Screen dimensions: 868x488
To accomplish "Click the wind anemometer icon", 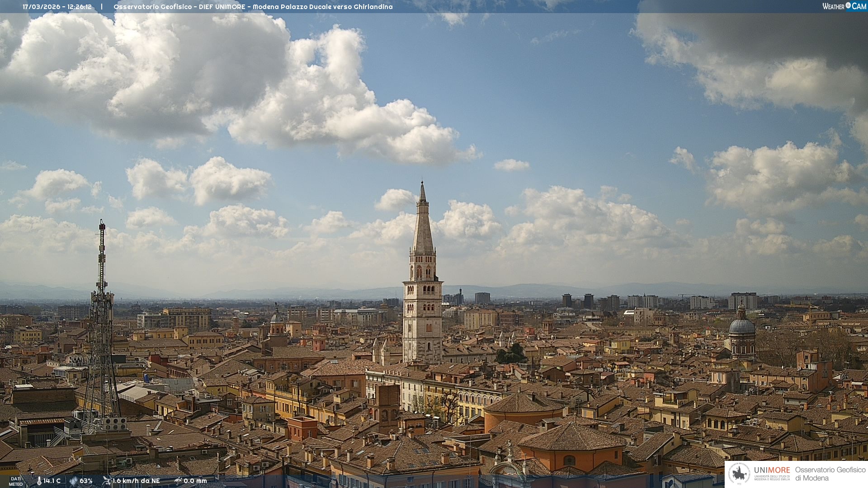I will [106, 481].
